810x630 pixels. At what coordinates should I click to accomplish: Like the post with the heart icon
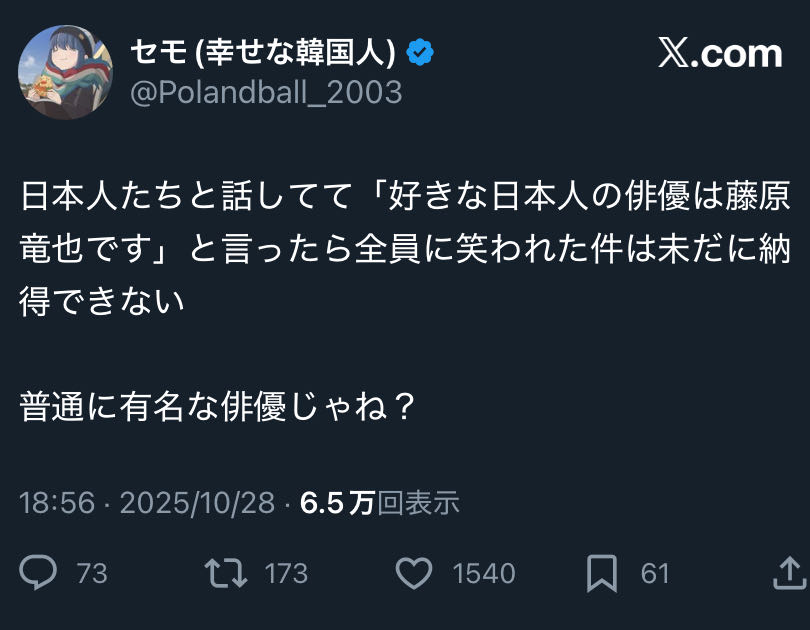413,573
